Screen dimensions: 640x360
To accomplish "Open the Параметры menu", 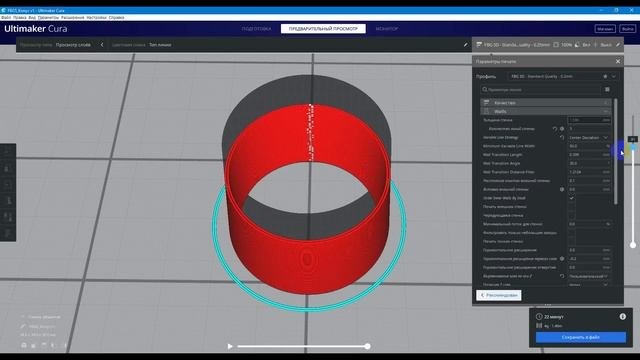I will (x=48, y=18).
